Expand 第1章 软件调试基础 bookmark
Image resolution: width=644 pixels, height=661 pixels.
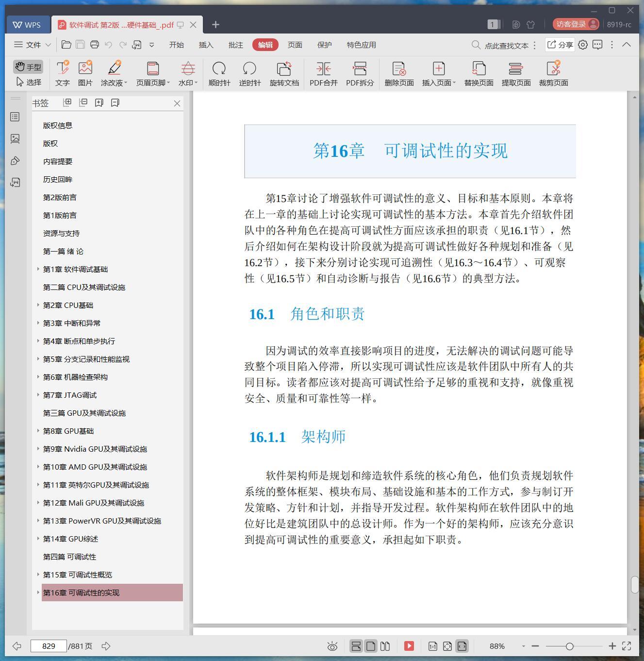[x=38, y=269]
